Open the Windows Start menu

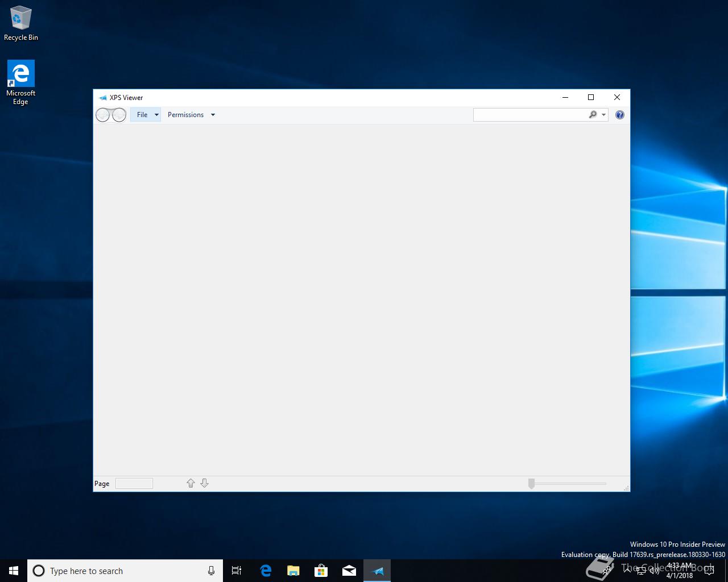pos(14,571)
